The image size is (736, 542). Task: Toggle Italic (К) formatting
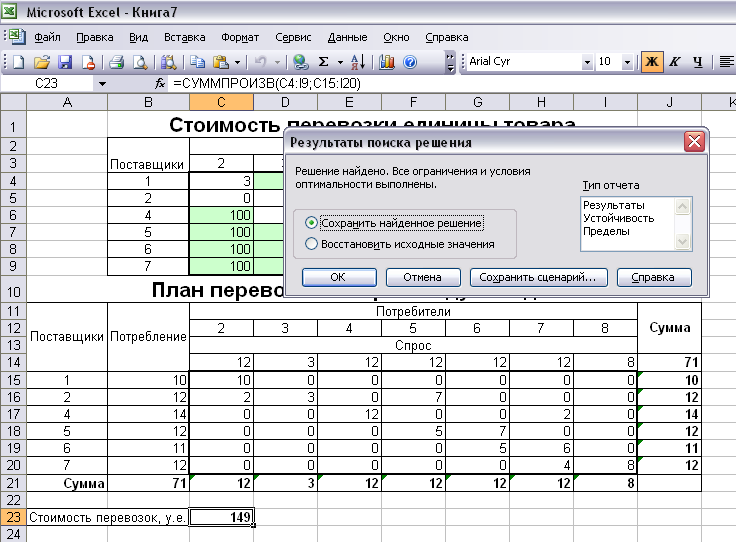[x=675, y=61]
